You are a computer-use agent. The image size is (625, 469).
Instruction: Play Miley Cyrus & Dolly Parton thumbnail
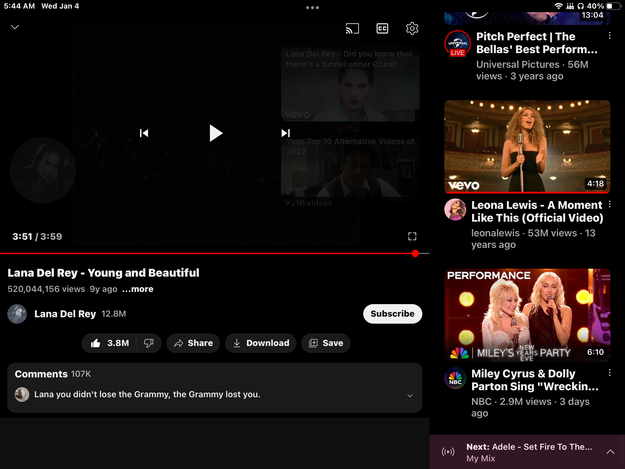(x=527, y=315)
